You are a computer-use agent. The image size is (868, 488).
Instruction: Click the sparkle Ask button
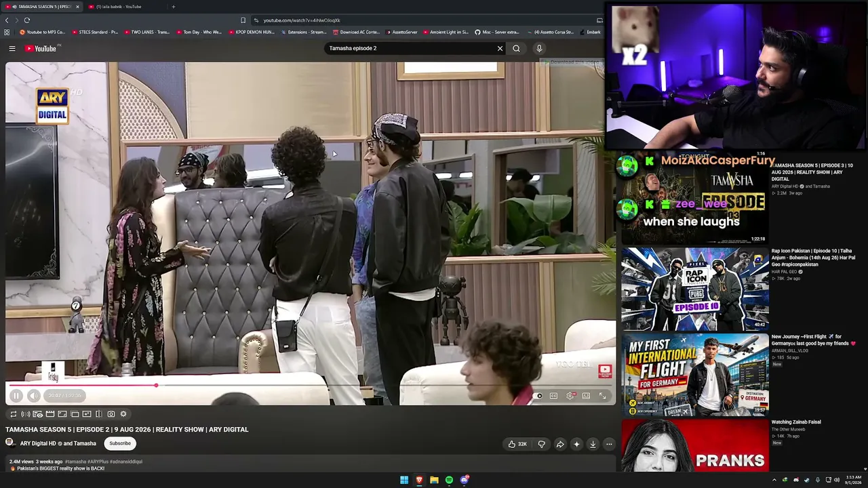tap(576, 444)
